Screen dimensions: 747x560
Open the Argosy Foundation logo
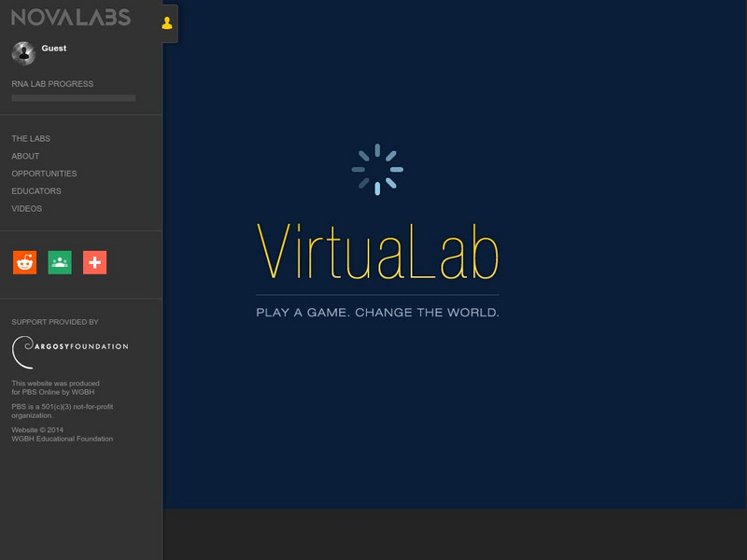[70, 353]
